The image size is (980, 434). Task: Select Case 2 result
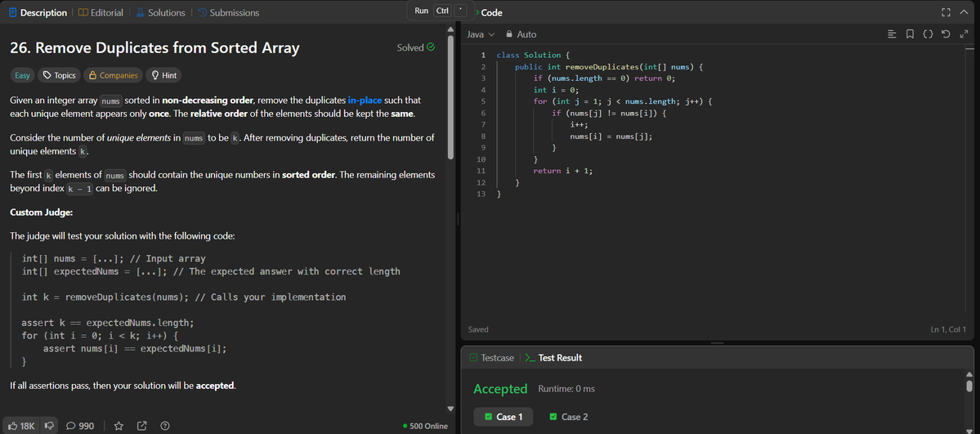point(568,417)
